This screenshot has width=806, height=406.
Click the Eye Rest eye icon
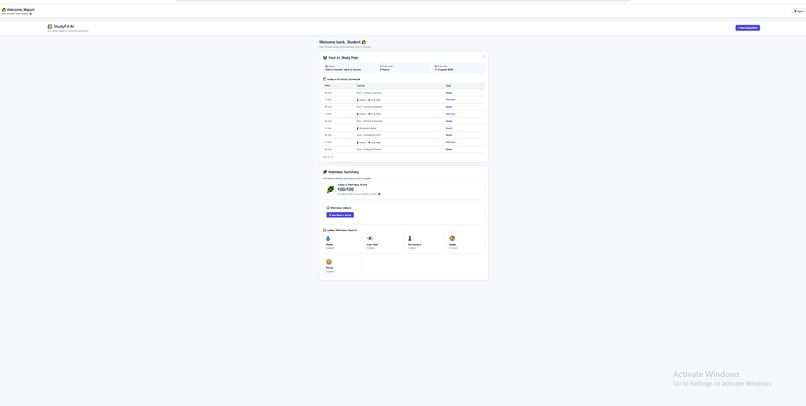370,238
